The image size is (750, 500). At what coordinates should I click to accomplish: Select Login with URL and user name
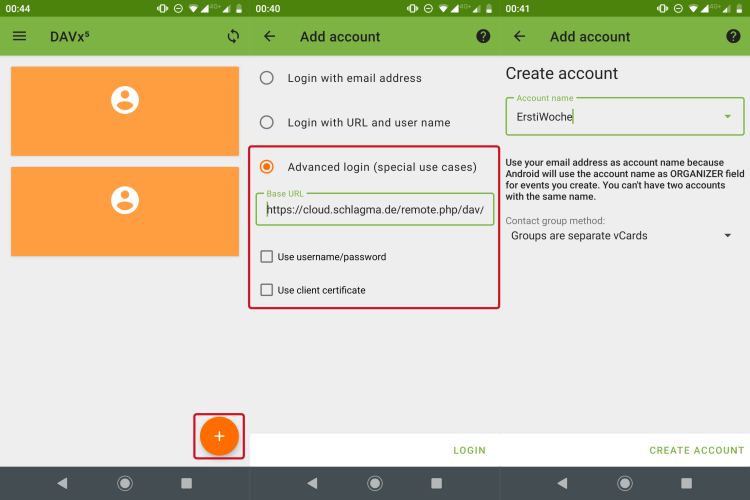click(x=355, y=122)
